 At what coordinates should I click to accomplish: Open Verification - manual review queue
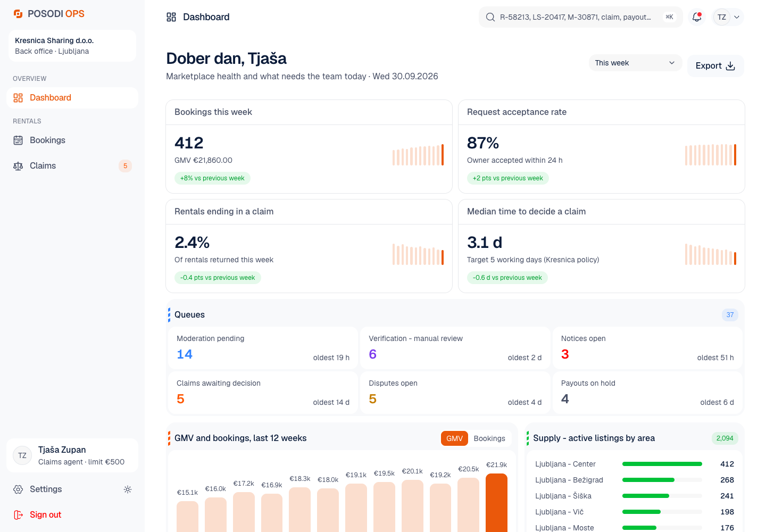[x=455, y=348]
